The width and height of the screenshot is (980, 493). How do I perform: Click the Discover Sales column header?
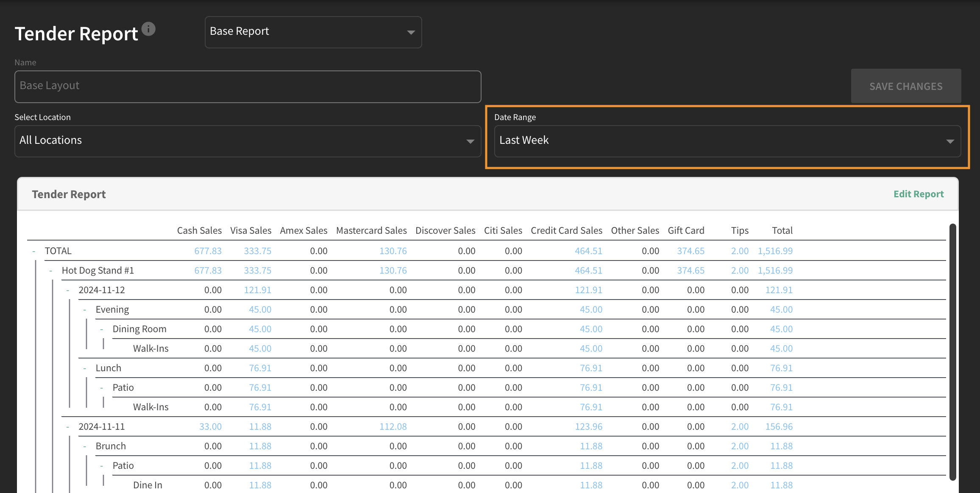(445, 230)
